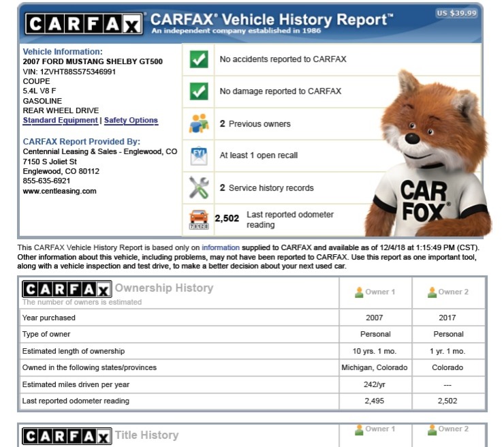This screenshot has width=504, height=447.
Task: Click the CARFAX logo in Ownership History
Action: coord(67,289)
